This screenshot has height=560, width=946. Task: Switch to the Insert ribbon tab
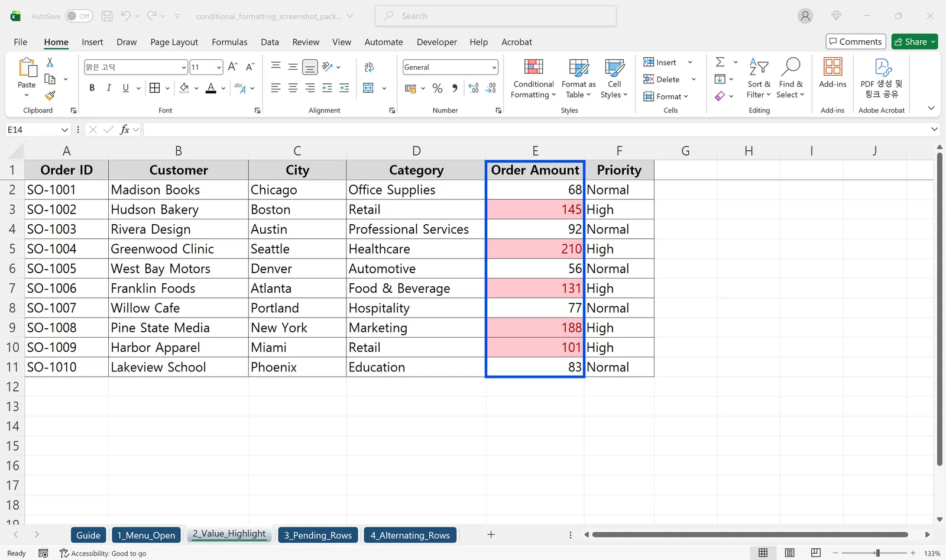click(92, 42)
